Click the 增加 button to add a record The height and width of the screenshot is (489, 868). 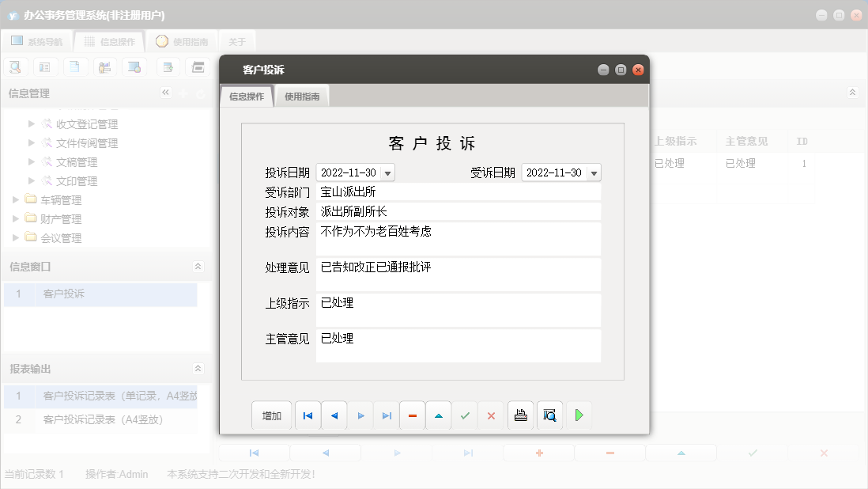tap(271, 415)
